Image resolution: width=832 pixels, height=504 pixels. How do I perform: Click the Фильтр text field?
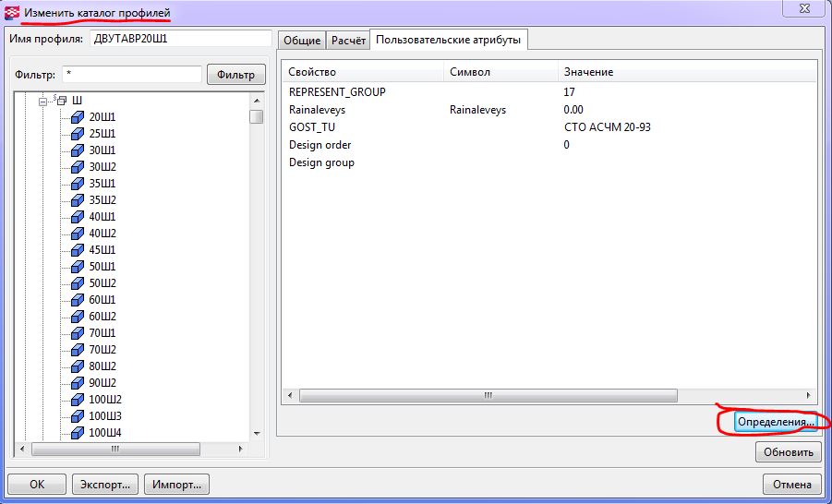(x=132, y=74)
